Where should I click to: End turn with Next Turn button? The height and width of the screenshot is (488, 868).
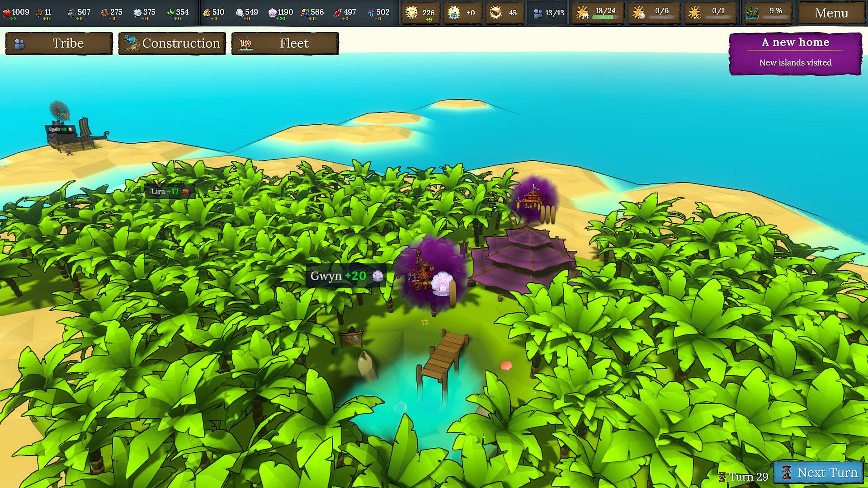819,473
